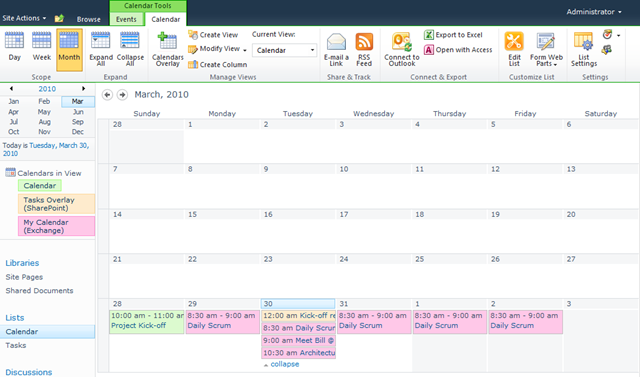
Task: Select the pink My Calendar (Exchange) overlay
Action: (56, 226)
